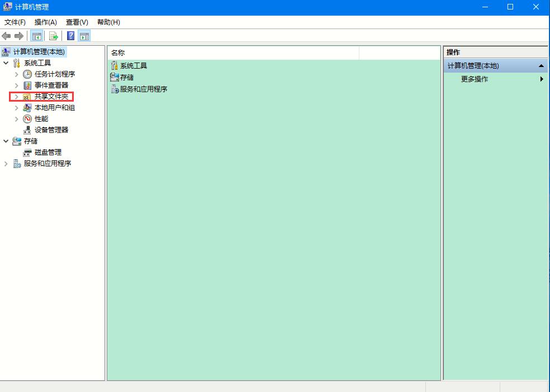Open the 查看(V) menu
Screen dimensions: 550x392
click(75, 22)
